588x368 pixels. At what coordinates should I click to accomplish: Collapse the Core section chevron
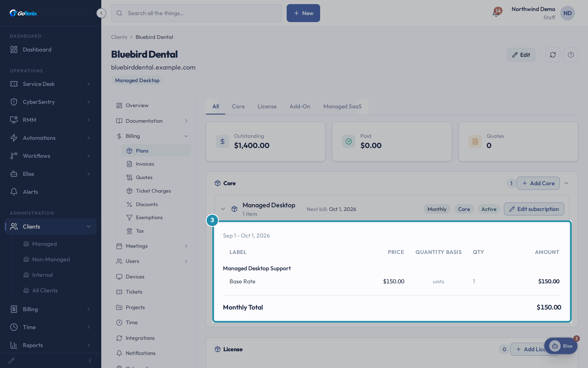(566, 183)
